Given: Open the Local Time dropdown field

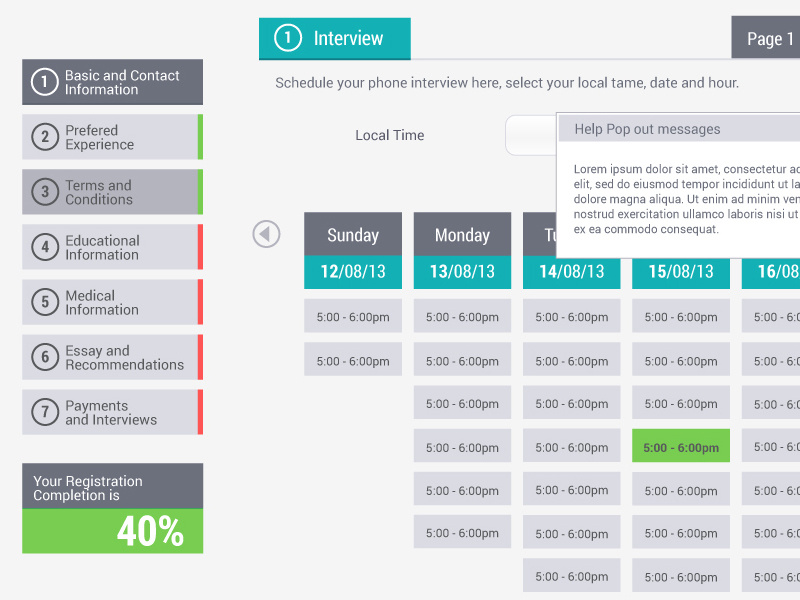Looking at the screenshot, I should [x=530, y=135].
